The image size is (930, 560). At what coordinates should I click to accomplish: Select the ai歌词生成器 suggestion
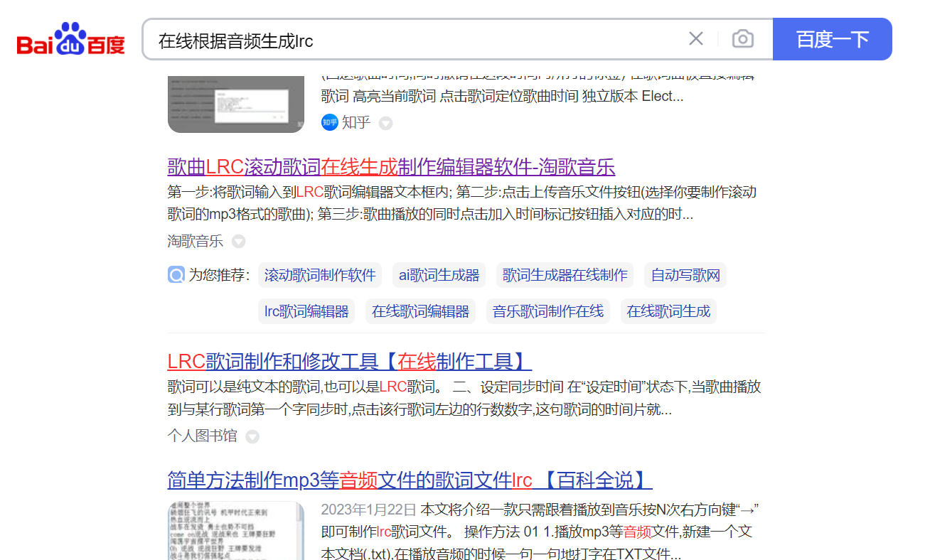click(x=439, y=275)
